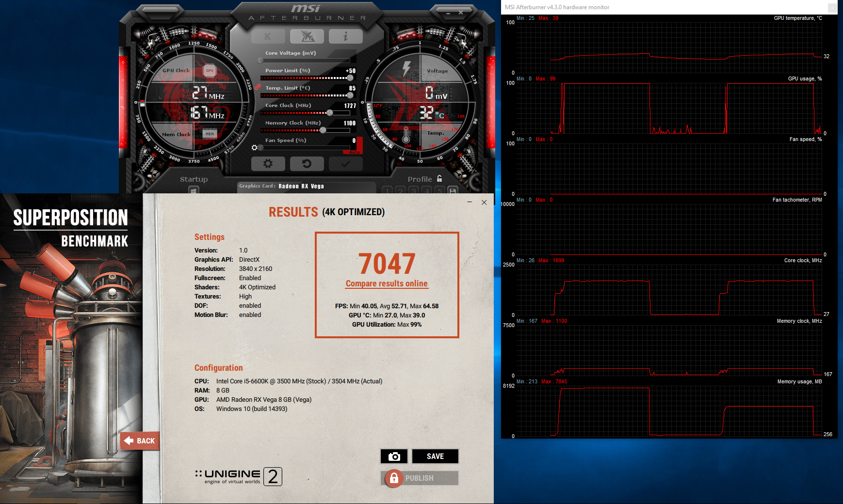Click the padlock icon on the PUBLISH button
The height and width of the screenshot is (504, 843).
(394, 478)
